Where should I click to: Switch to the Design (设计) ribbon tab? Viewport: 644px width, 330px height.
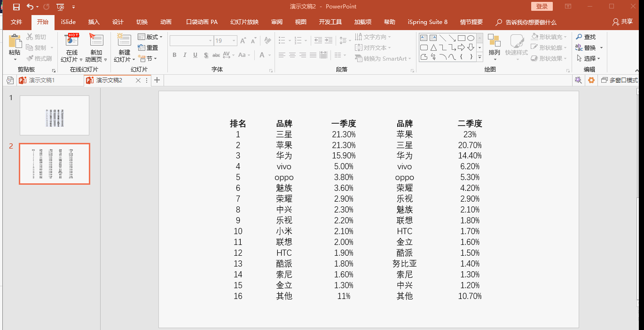coord(118,22)
